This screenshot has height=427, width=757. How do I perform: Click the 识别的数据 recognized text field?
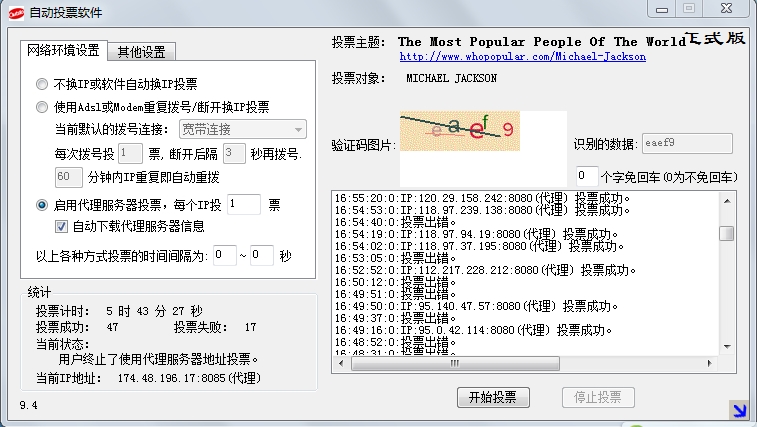(686, 144)
